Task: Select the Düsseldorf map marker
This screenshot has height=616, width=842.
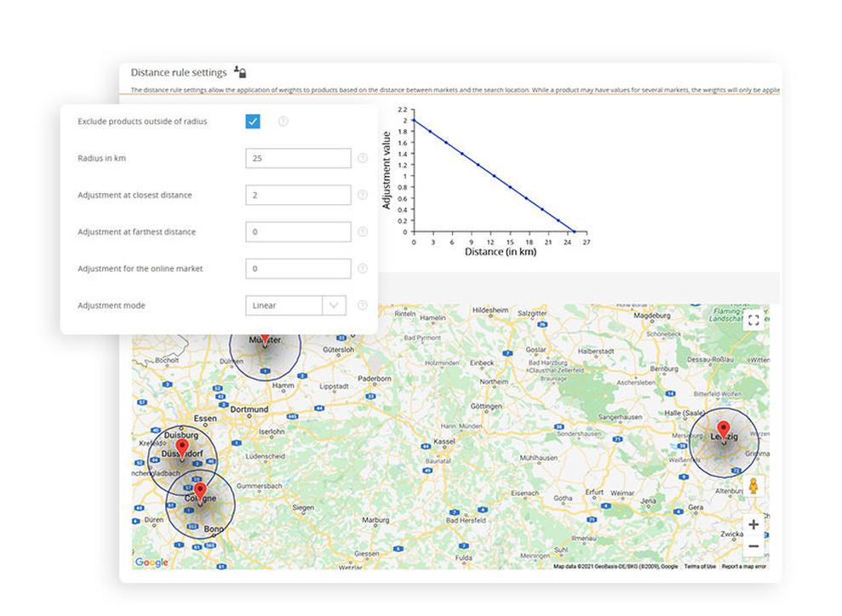Action: [x=182, y=449]
